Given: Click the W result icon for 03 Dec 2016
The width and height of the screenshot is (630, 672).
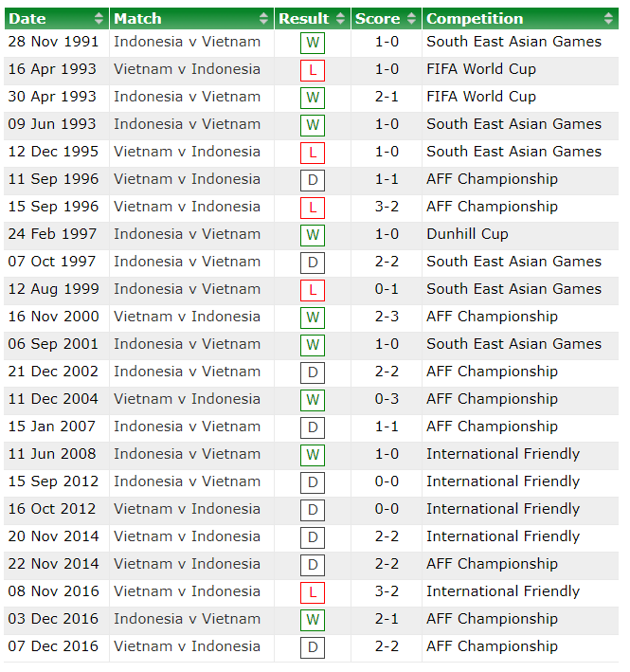Looking at the screenshot, I should point(313,620).
